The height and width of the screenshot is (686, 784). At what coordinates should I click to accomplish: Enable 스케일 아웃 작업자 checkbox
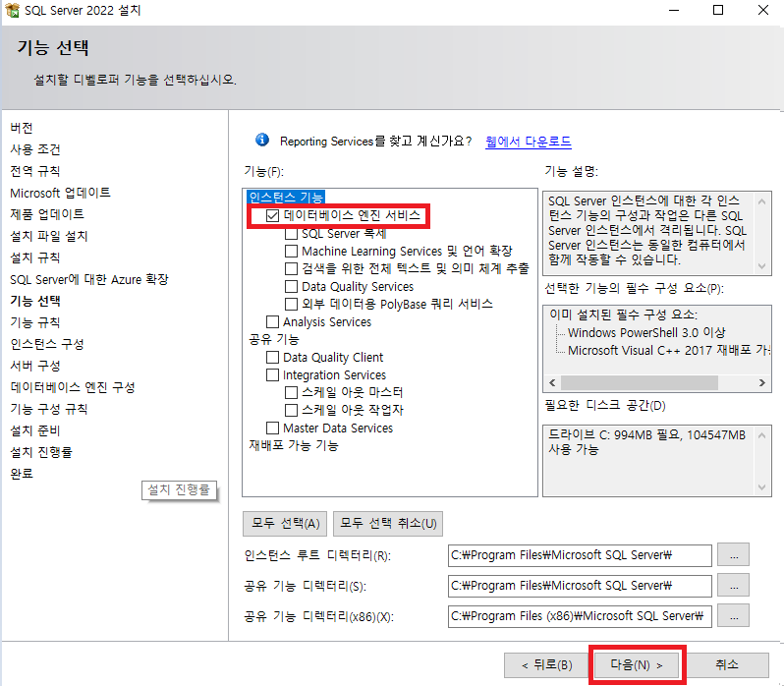(x=291, y=410)
